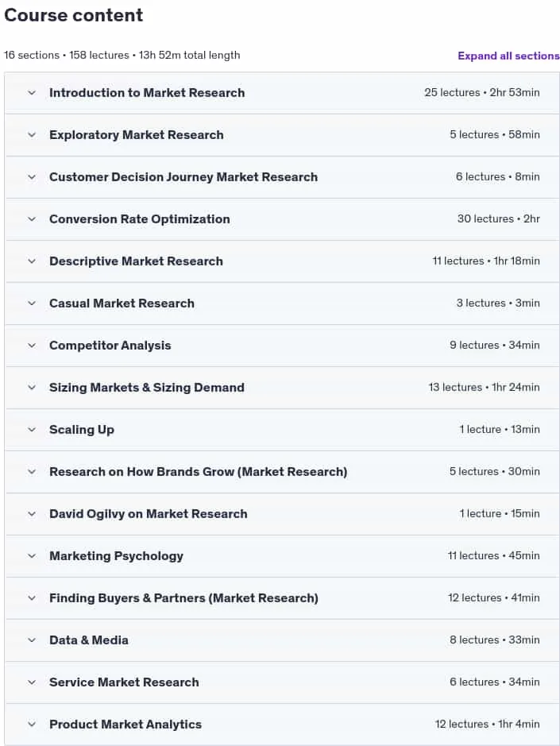Select the Competitor Analysis section heading
The width and height of the screenshot is (560, 746).
(x=110, y=346)
